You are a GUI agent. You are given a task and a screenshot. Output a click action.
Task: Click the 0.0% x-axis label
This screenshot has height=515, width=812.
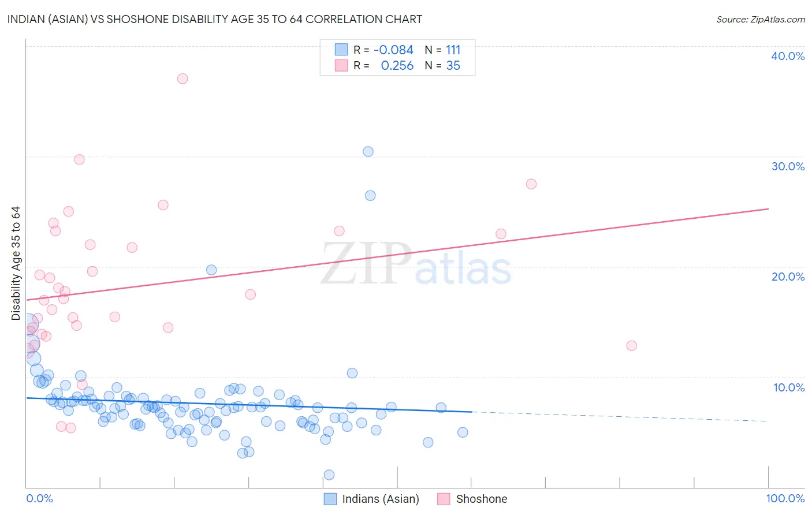[39, 498]
